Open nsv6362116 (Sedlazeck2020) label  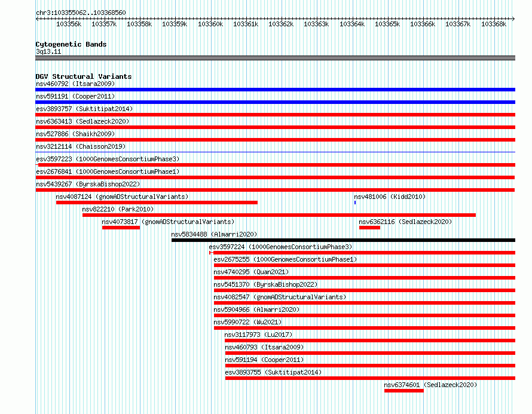(405, 222)
